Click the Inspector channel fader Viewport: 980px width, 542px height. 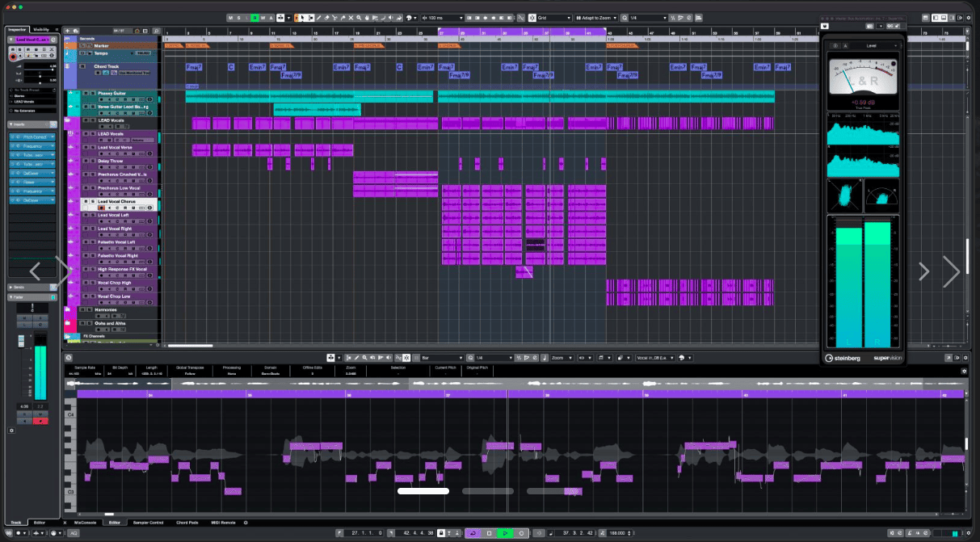21,342
